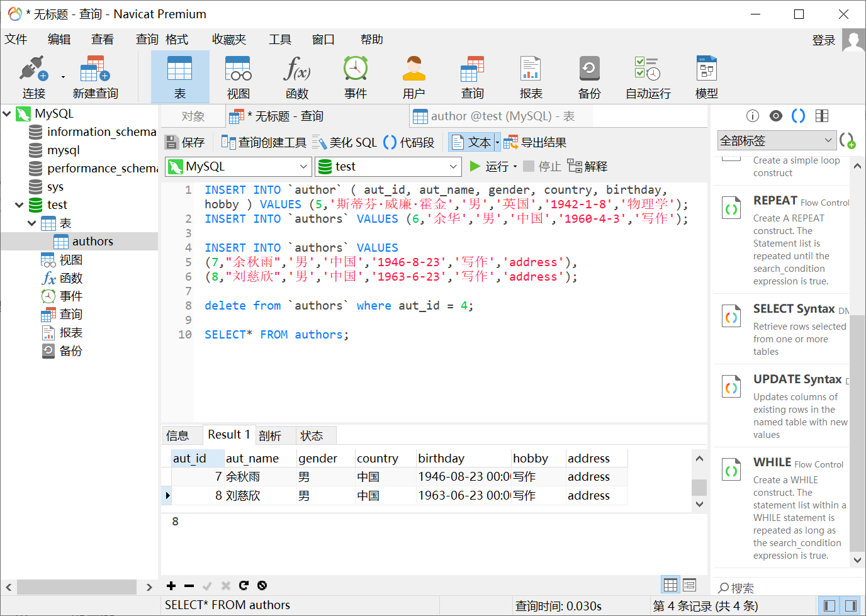Open the 文件 menu
Viewport: 866px width, 616px height.
tap(16, 39)
